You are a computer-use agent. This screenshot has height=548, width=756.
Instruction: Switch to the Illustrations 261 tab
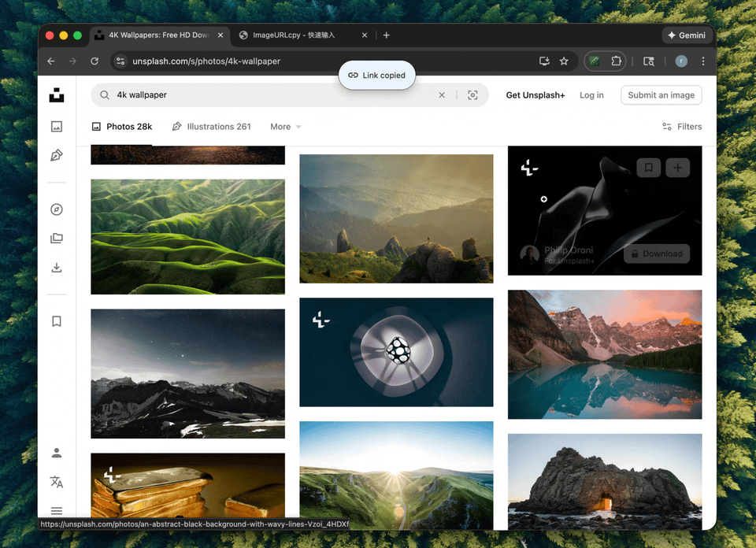coord(212,127)
